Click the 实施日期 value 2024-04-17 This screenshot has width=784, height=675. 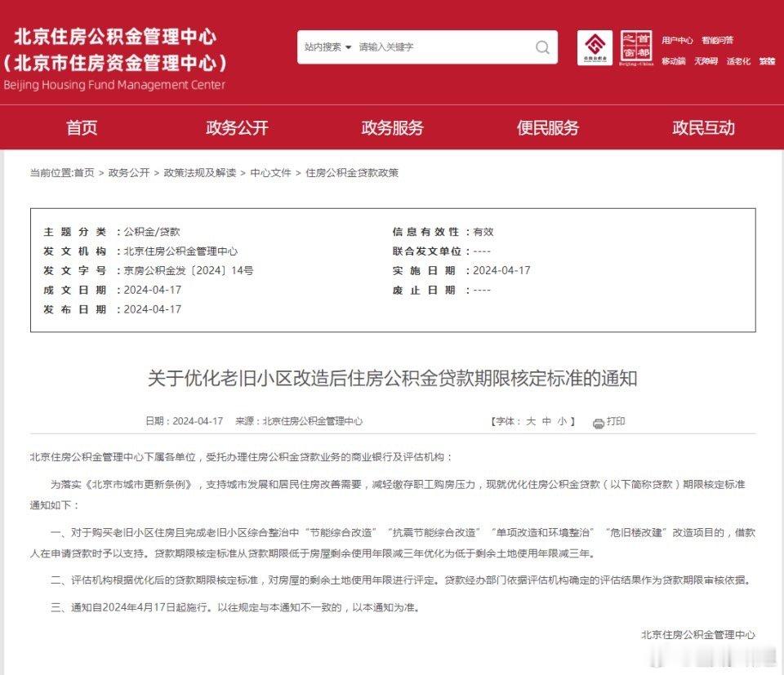(x=501, y=270)
